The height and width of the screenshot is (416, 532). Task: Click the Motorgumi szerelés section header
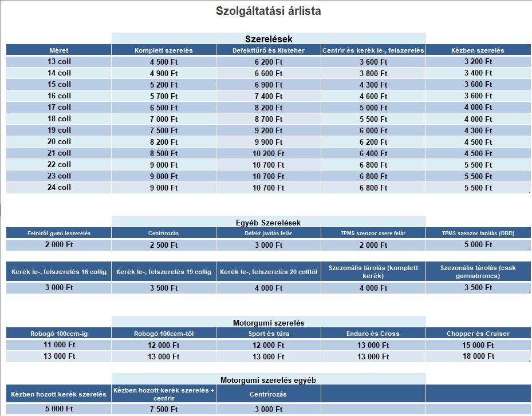point(269,322)
